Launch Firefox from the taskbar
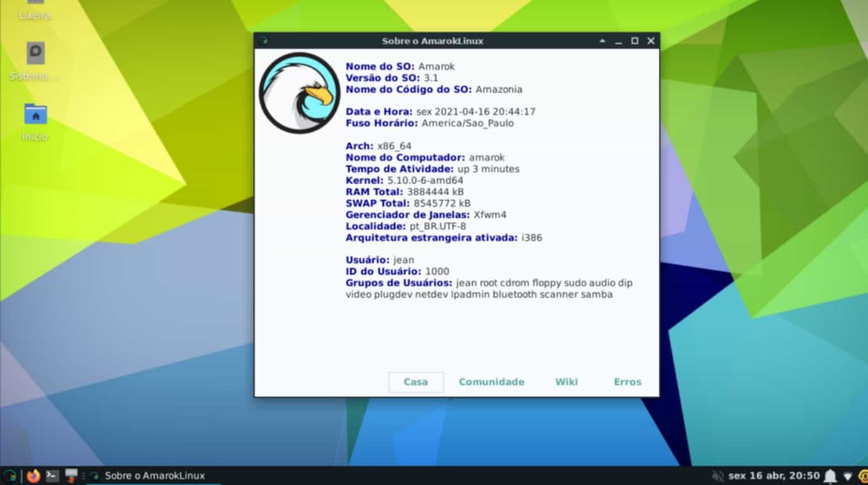 tap(34, 475)
